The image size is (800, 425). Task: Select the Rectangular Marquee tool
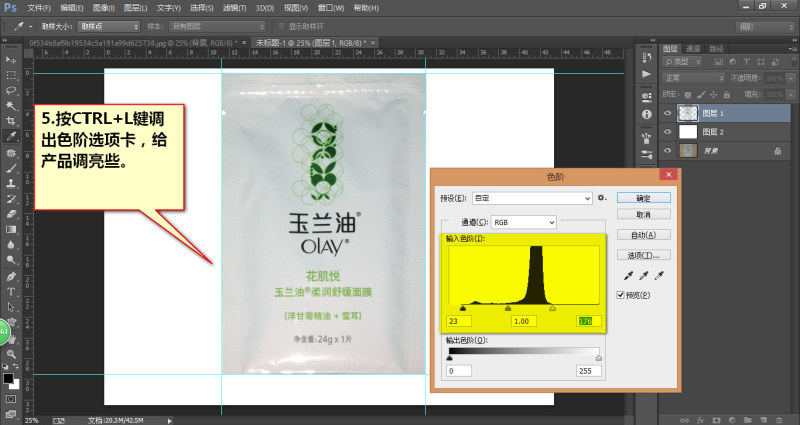pos(11,75)
